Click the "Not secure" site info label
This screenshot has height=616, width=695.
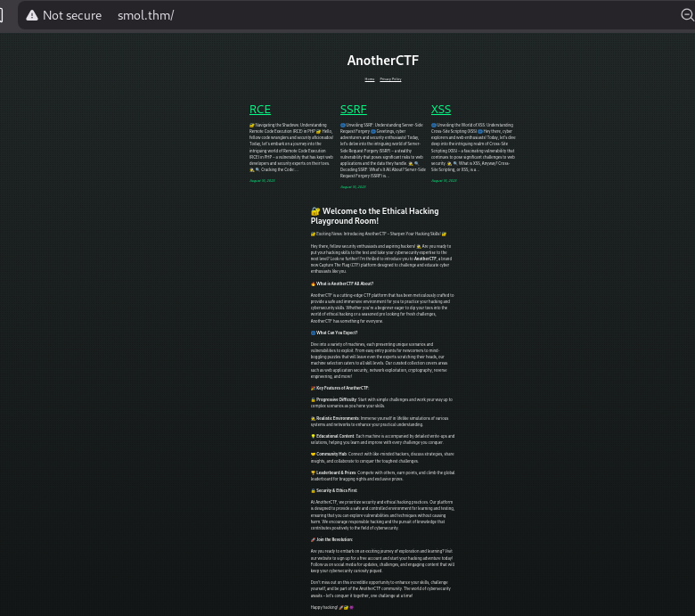(x=71, y=15)
